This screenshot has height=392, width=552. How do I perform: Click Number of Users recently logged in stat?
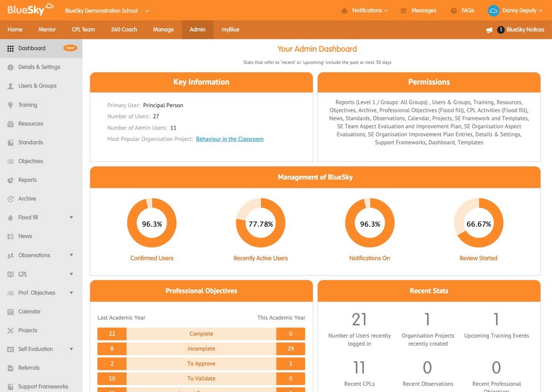pyautogui.click(x=360, y=330)
